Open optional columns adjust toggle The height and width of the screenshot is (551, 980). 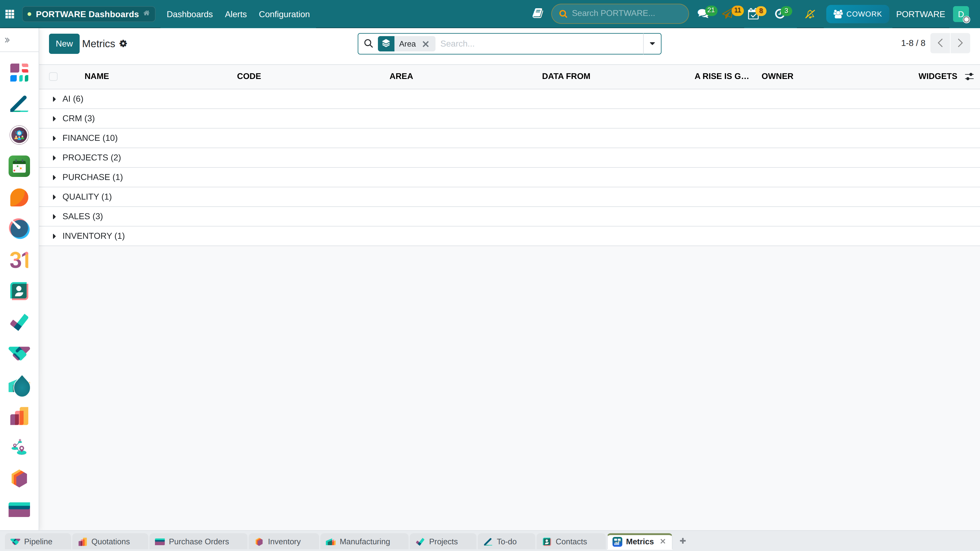(x=969, y=77)
